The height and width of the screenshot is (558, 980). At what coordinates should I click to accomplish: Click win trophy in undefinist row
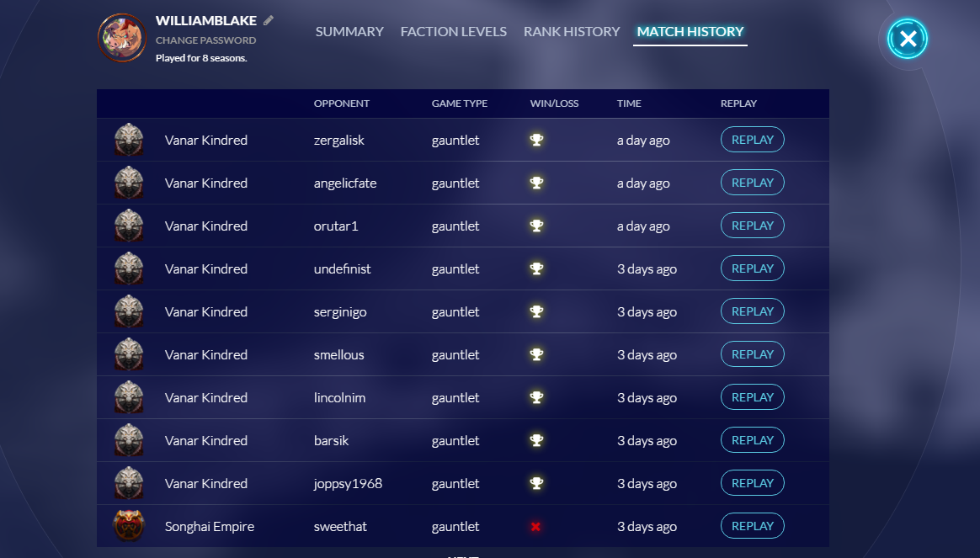click(536, 268)
